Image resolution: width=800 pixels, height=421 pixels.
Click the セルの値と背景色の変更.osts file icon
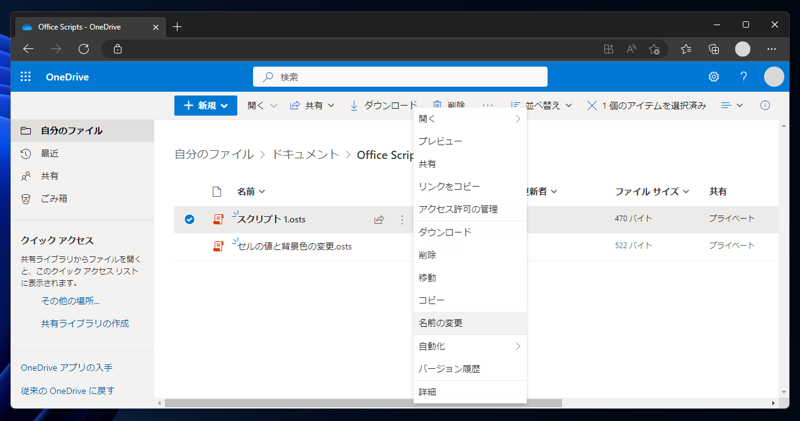coord(218,246)
